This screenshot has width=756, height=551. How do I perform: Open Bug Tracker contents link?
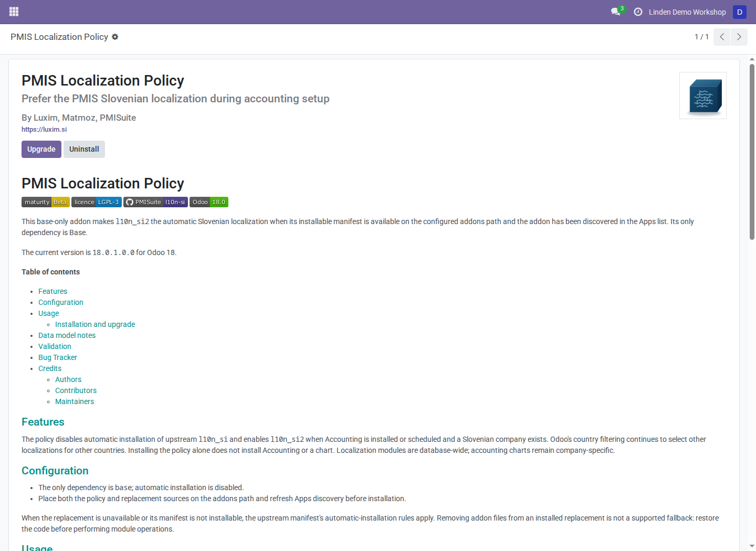point(58,357)
